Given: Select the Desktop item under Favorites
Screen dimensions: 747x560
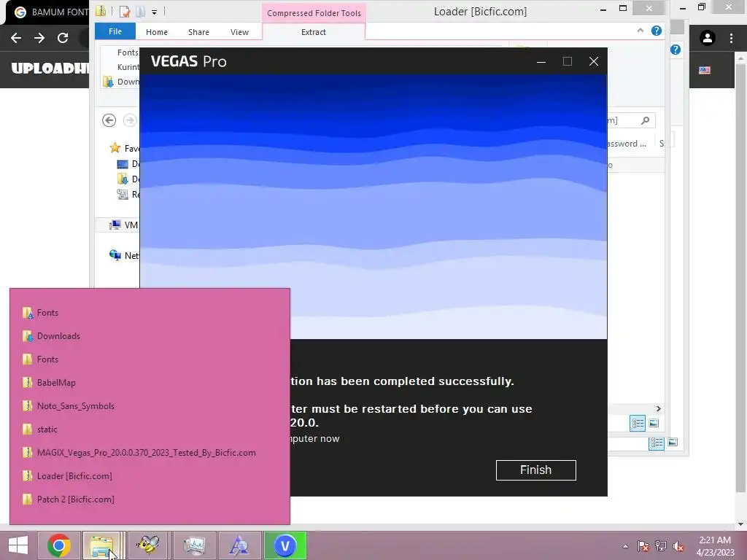Looking at the screenshot, I should (x=128, y=164).
